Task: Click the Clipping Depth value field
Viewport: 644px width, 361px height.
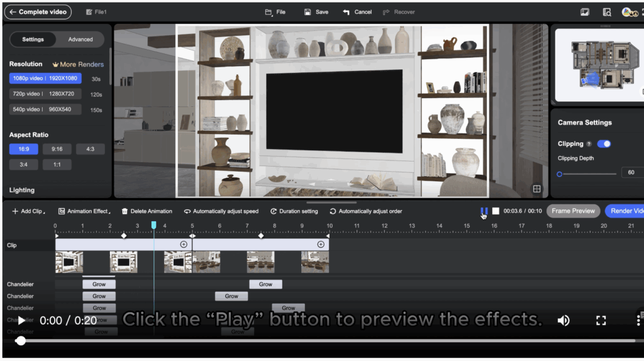Action: tap(631, 172)
